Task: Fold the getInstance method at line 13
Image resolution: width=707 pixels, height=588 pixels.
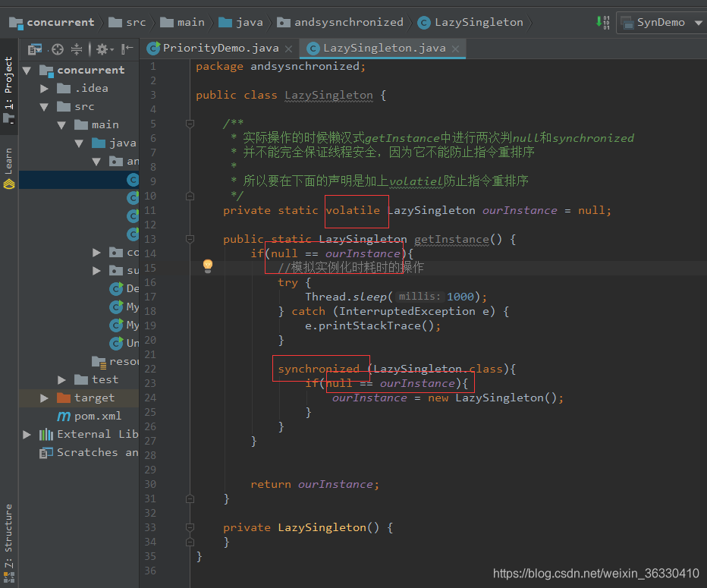Action: point(190,239)
